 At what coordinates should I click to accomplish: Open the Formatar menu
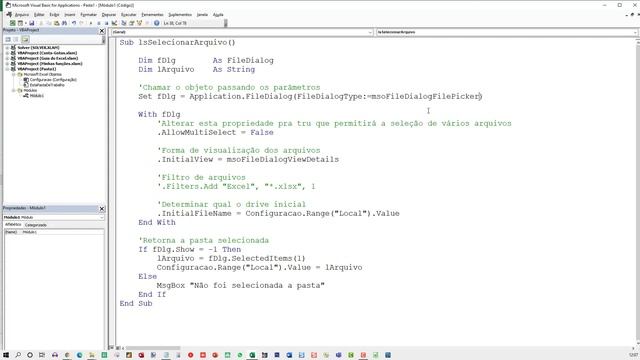(x=89, y=15)
